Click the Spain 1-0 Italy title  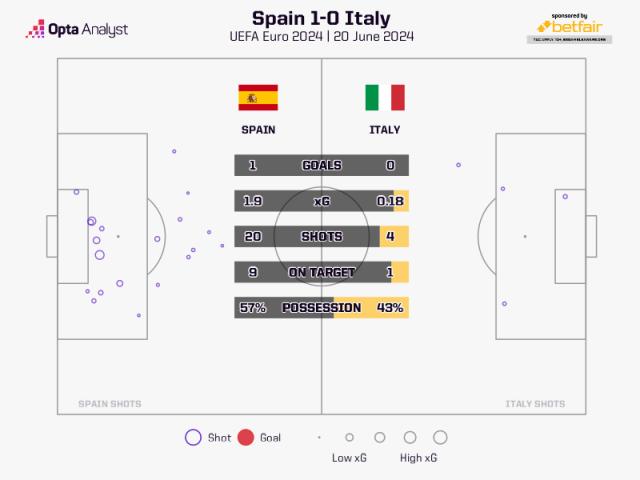click(x=321, y=18)
